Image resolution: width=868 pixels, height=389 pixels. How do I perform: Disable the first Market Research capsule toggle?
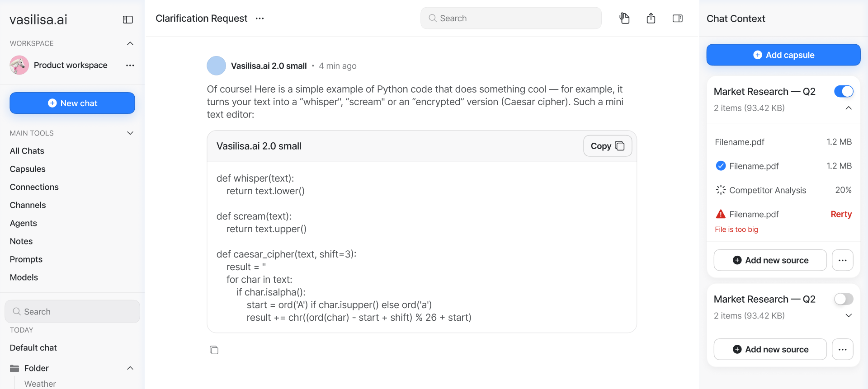844,91
